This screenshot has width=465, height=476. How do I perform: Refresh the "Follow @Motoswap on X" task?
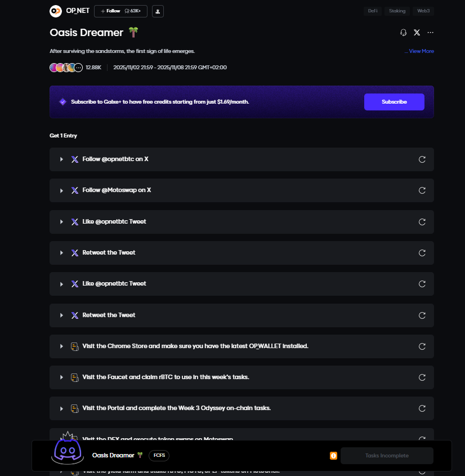pos(422,190)
